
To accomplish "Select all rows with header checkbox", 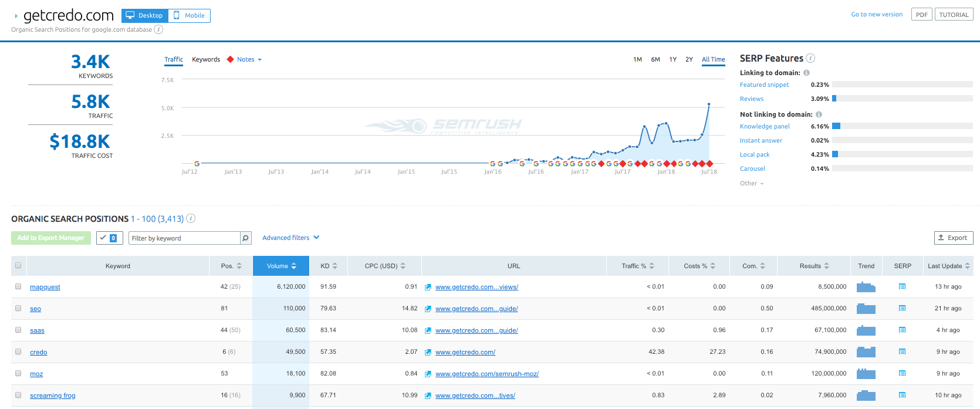I will click(x=18, y=265).
